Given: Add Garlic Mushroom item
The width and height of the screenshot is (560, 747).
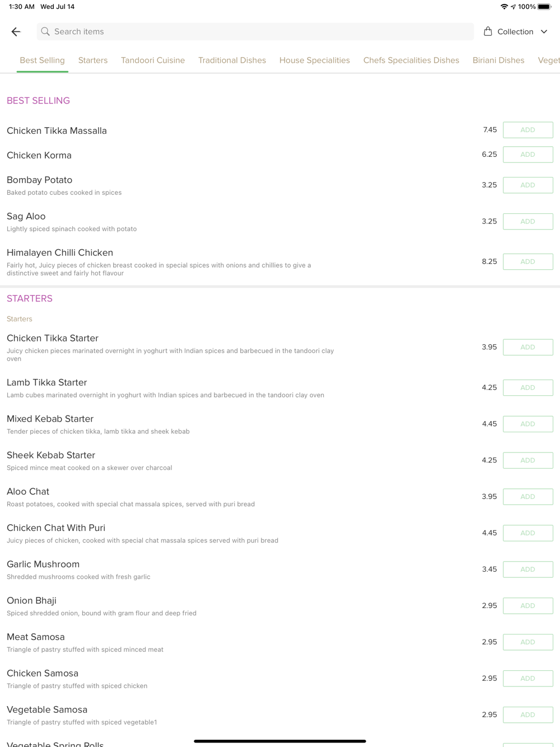Looking at the screenshot, I should pos(528,569).
